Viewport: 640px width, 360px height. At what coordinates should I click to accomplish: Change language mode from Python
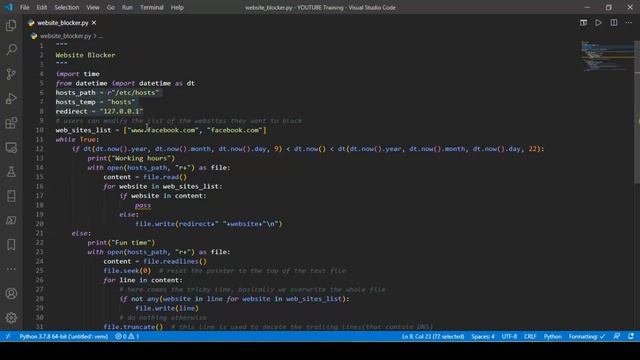tap(553, 336)
